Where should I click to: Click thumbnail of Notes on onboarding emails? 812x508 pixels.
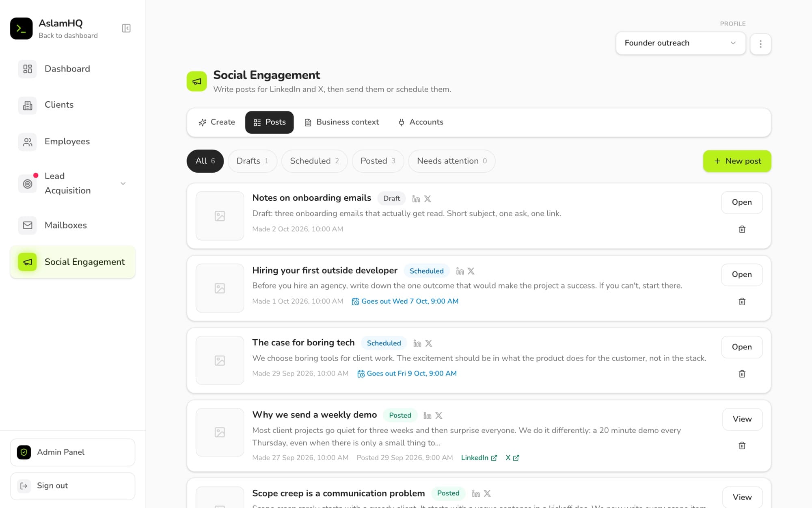click(x=220, y=216)
